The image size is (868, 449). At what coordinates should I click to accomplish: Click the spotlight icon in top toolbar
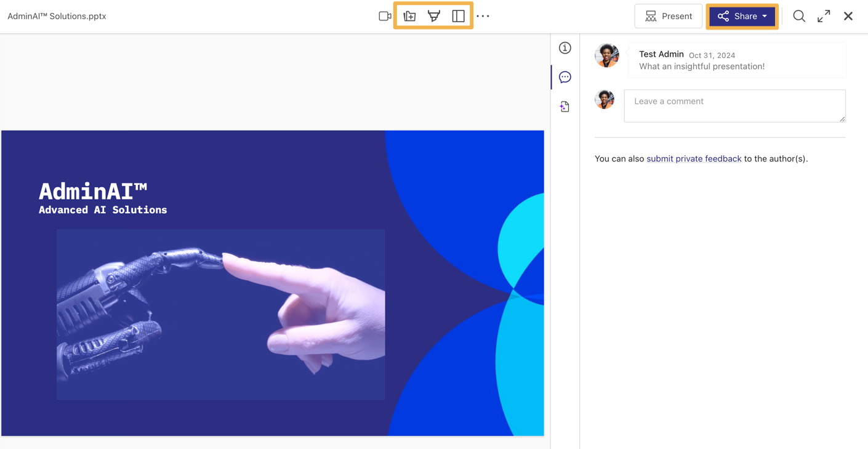tap(434, 16)
